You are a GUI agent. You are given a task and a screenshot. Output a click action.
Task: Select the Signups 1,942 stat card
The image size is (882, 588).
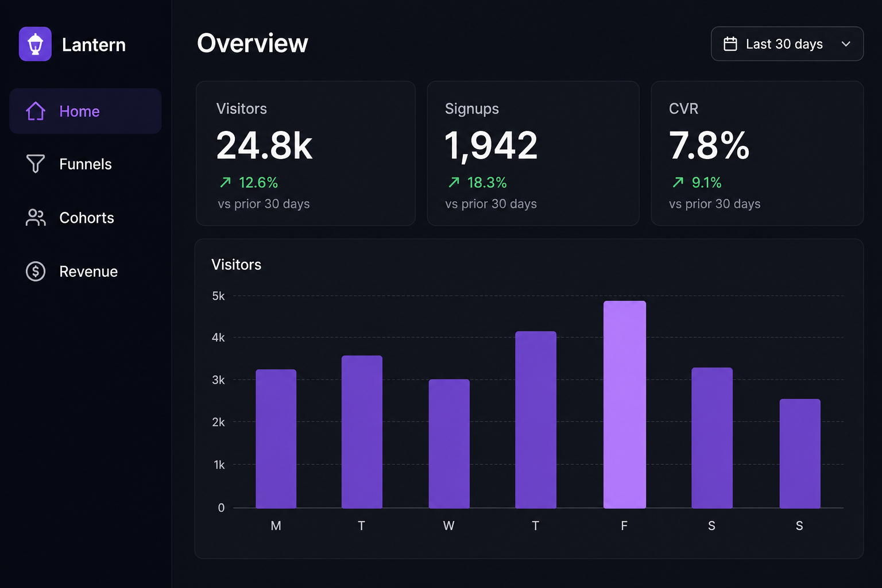tap(533, 153)
